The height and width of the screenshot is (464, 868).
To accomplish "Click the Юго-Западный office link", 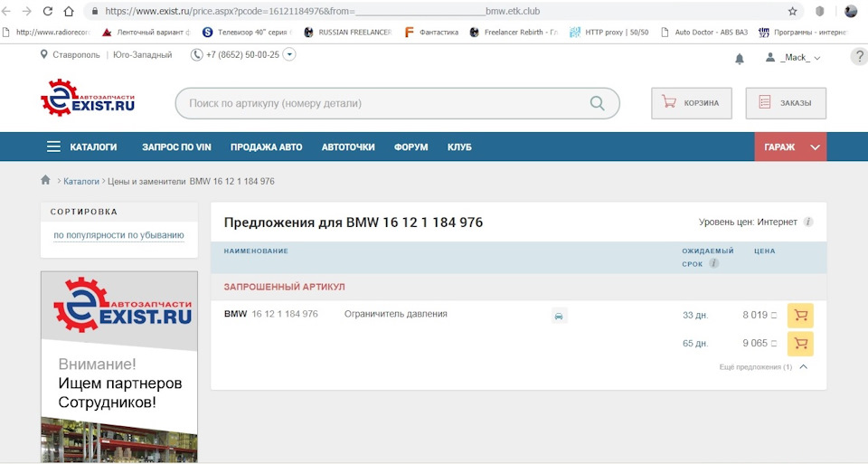I will 142,55.
